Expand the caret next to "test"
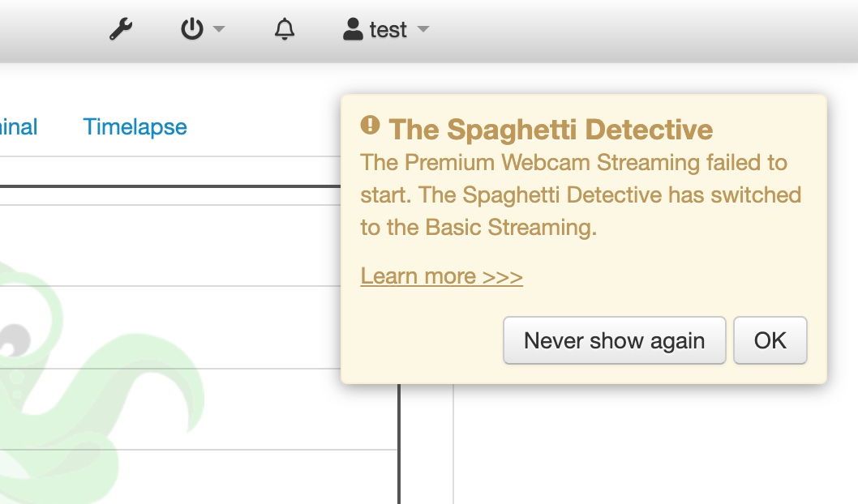 [x=423, y=30]
